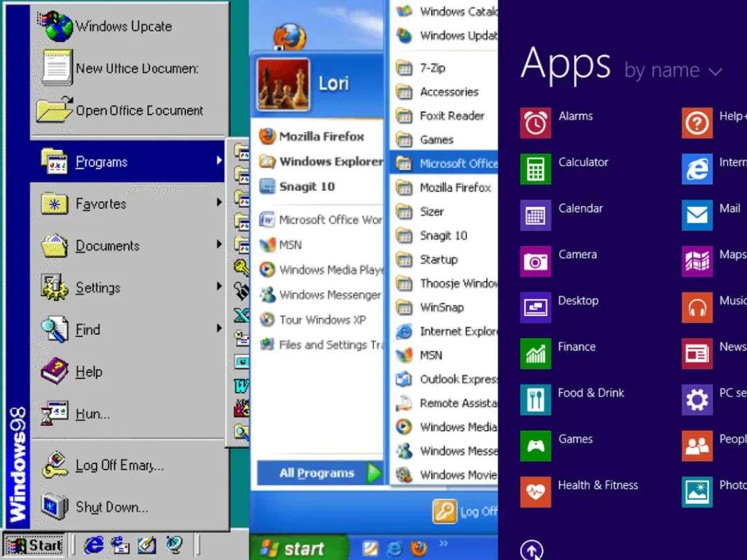Viewport: 747px width, 560px height.
Task: Expand the Programs submenu arrow
Action: (x=219, y=160)
